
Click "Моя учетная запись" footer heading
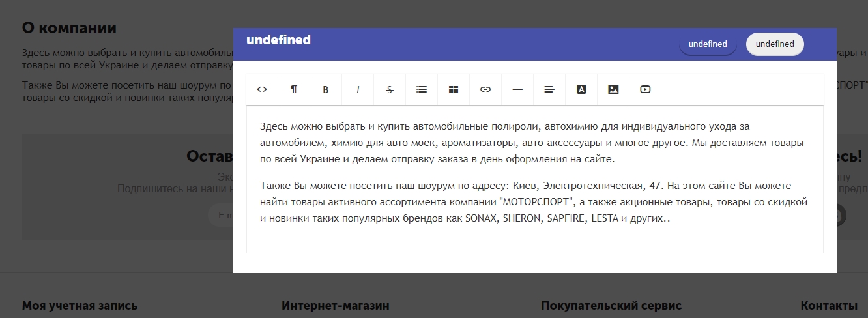(80, 306)
